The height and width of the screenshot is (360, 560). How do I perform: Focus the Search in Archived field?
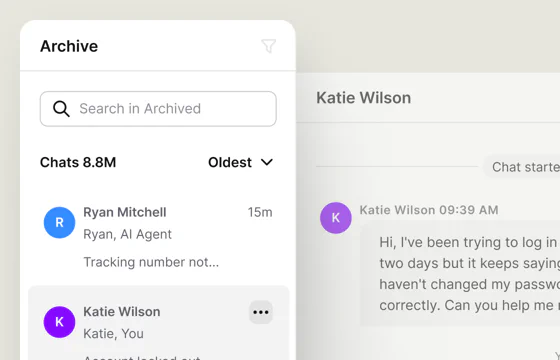point(158,109)
